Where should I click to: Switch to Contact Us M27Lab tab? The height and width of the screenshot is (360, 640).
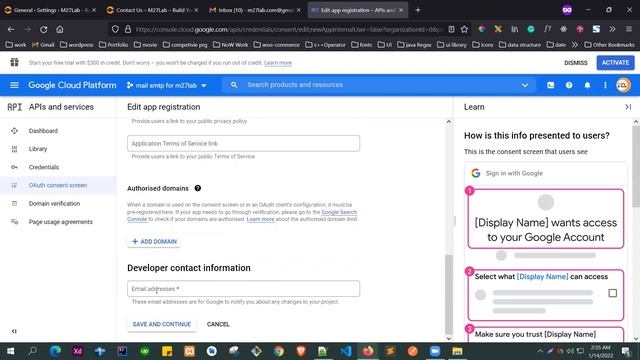(x=152, y=10)
